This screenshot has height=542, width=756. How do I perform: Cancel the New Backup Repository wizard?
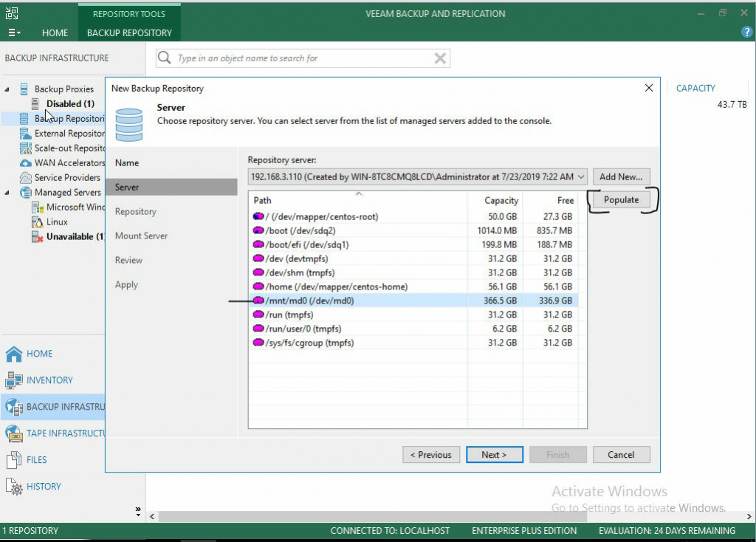click(x=621, y=455)
